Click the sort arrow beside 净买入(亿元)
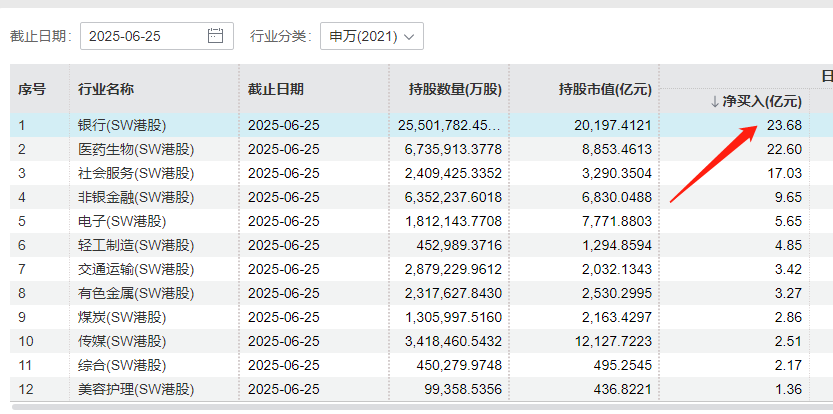Viewport: 833px width, 414px height. coord(715,102)
